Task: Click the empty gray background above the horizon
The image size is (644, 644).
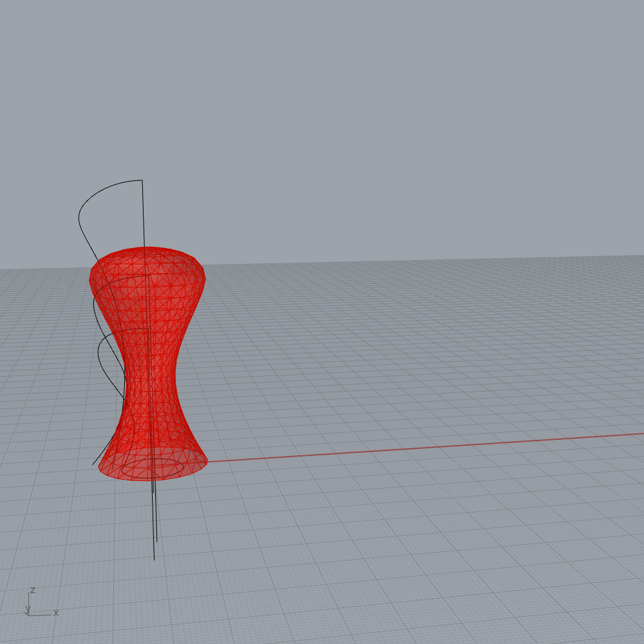Action: 386,129
